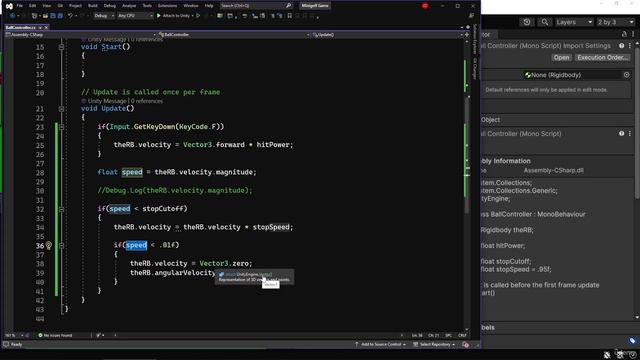Open the Tools menu

147,6
